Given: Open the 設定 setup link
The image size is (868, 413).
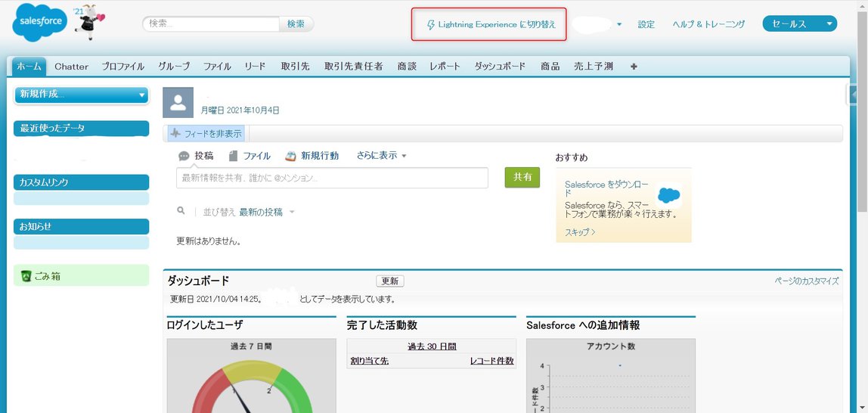Looking at the screenshot, I should coord(646,24).
